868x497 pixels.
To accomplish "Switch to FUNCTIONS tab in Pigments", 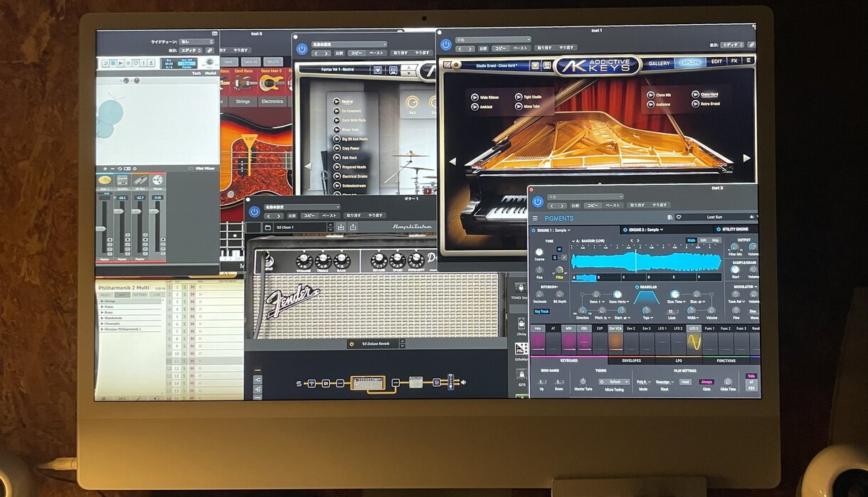I will pos(726,361).
